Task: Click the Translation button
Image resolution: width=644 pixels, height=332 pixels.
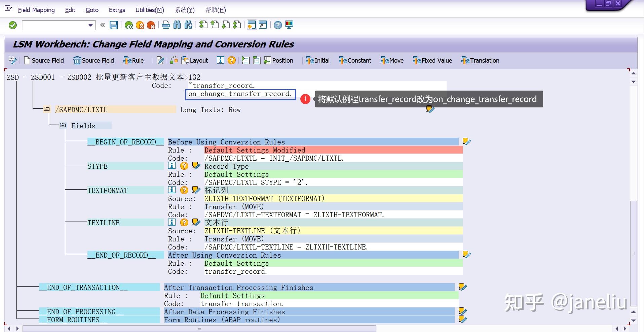Action: click(x=480, y=61)
